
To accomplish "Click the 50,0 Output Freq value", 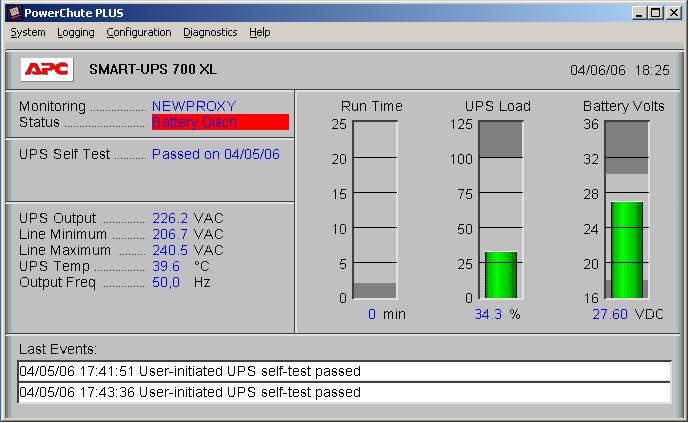I will click(x=166, y=282).
